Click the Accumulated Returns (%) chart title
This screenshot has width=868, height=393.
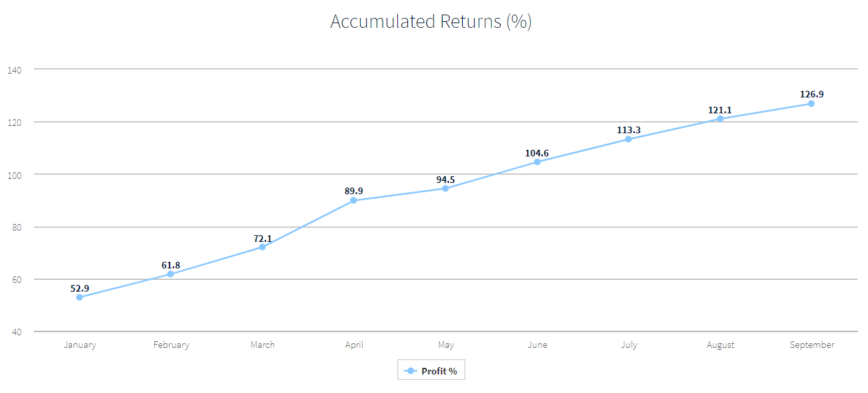(431, 22)
